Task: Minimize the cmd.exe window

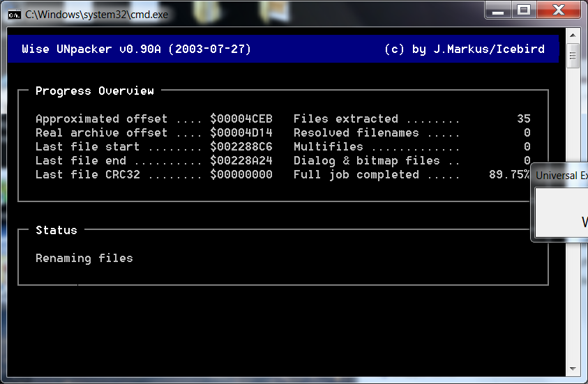Action: pyautogui.click(x=499, y=10)
